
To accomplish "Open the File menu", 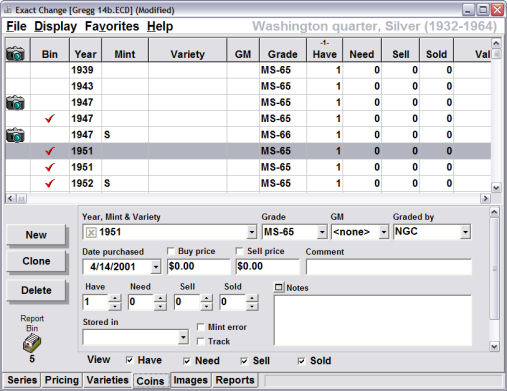I will (x=16, y=26).
